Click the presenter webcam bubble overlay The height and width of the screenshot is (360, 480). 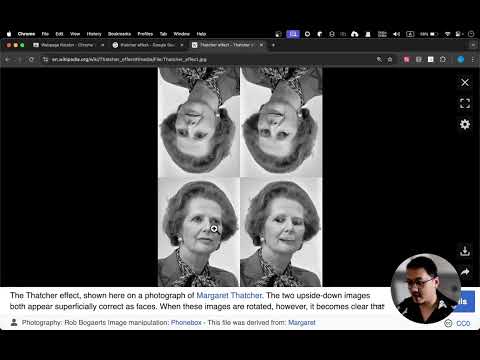coord(426,289)
